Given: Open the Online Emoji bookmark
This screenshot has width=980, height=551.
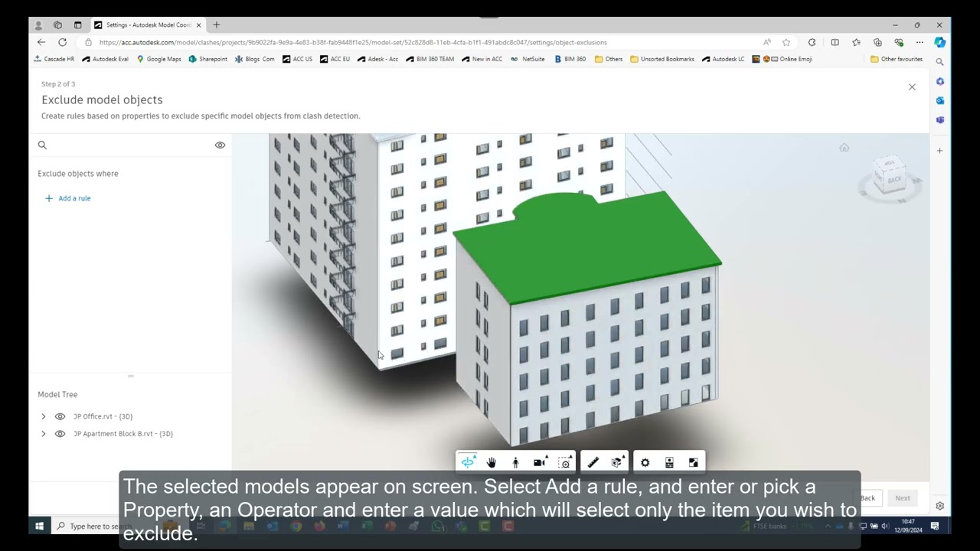Looking at the screenshot, I should [782, 59].
